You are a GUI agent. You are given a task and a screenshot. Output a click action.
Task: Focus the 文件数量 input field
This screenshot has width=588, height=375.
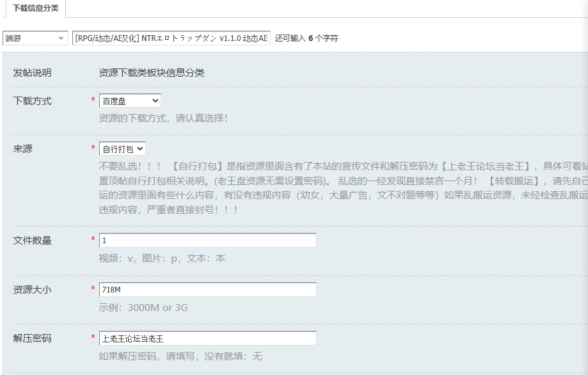(207, 241)
